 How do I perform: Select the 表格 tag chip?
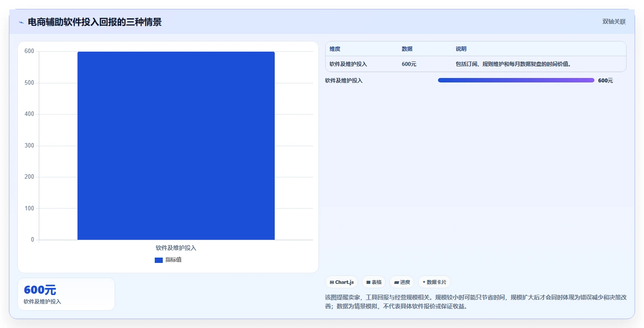click(x=374, y=282)
